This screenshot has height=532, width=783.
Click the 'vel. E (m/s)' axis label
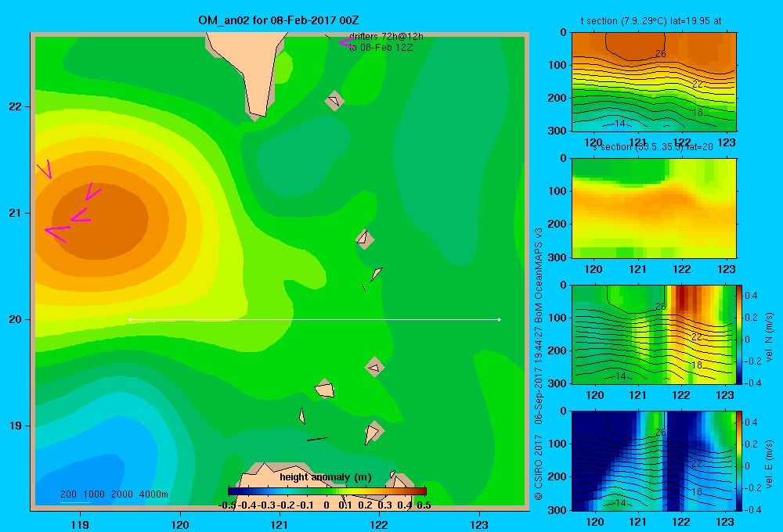tap(769, 464)
